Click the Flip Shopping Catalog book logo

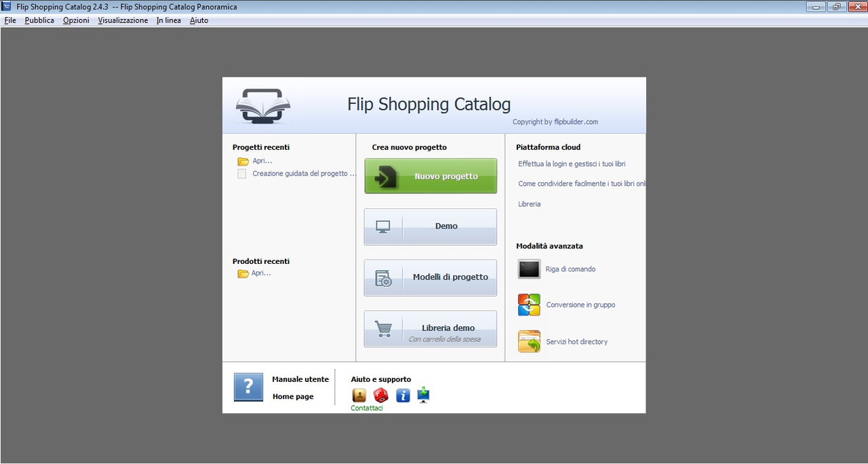pyautogui.click(x=263, y=107)
